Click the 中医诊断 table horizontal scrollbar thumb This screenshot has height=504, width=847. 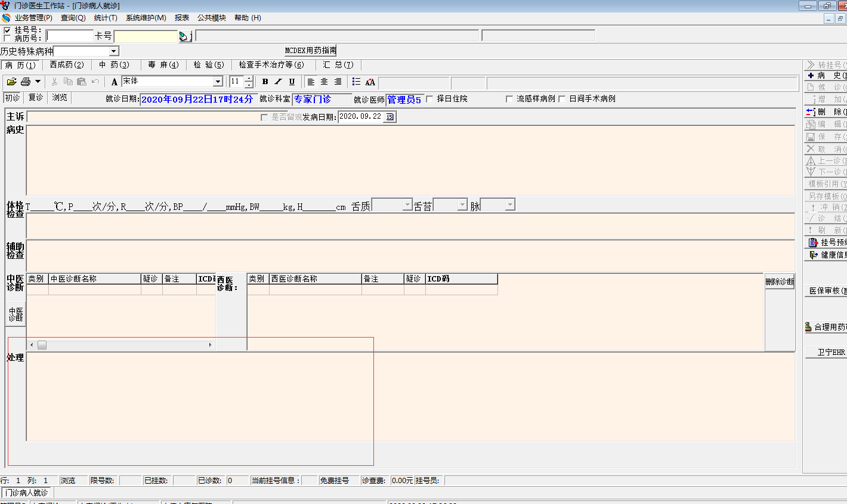42,345
